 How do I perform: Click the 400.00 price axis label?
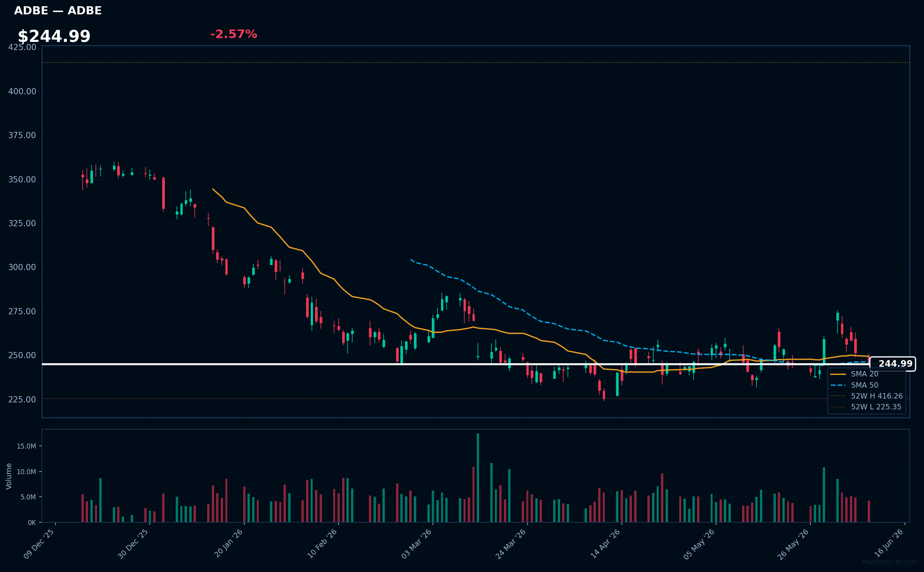(x=22, y=92)
